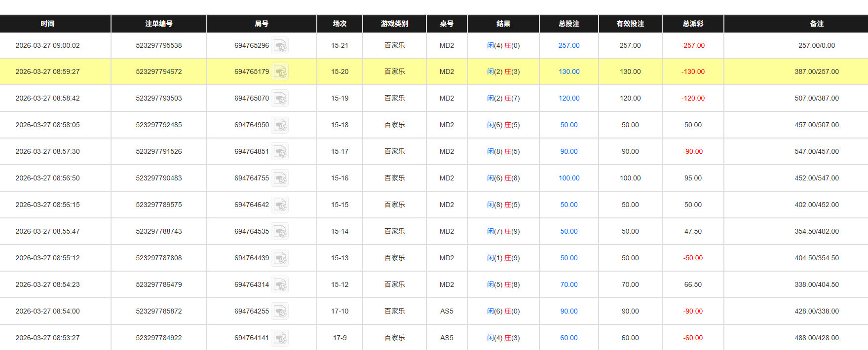Select bet slip number 523297792485
Viewport: 868px width, 350px height.
(159, 125)
